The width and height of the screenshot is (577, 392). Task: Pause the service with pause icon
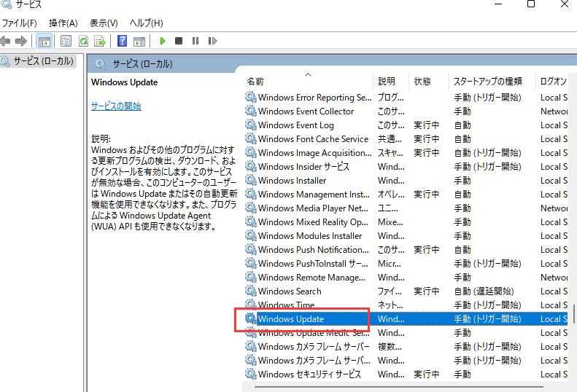[195, 41]
